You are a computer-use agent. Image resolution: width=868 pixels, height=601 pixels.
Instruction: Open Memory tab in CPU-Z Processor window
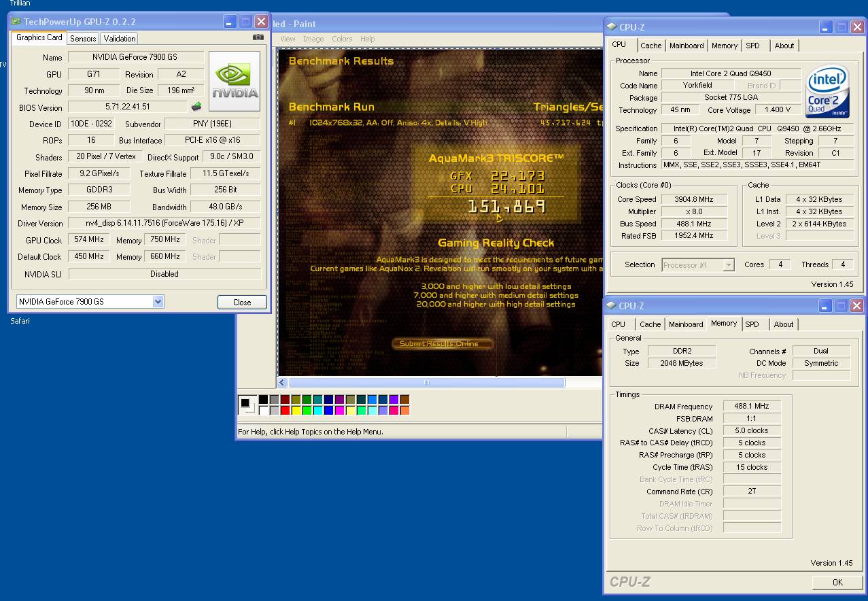click(725, 46)
